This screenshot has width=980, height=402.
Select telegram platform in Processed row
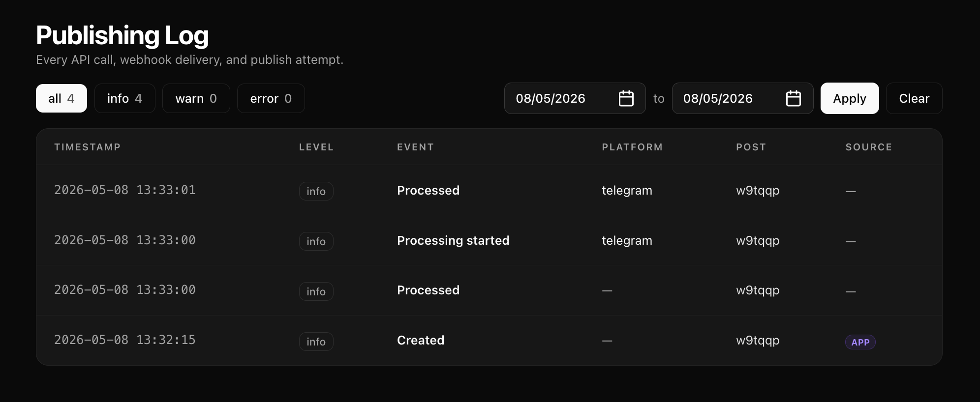[627, 190]
